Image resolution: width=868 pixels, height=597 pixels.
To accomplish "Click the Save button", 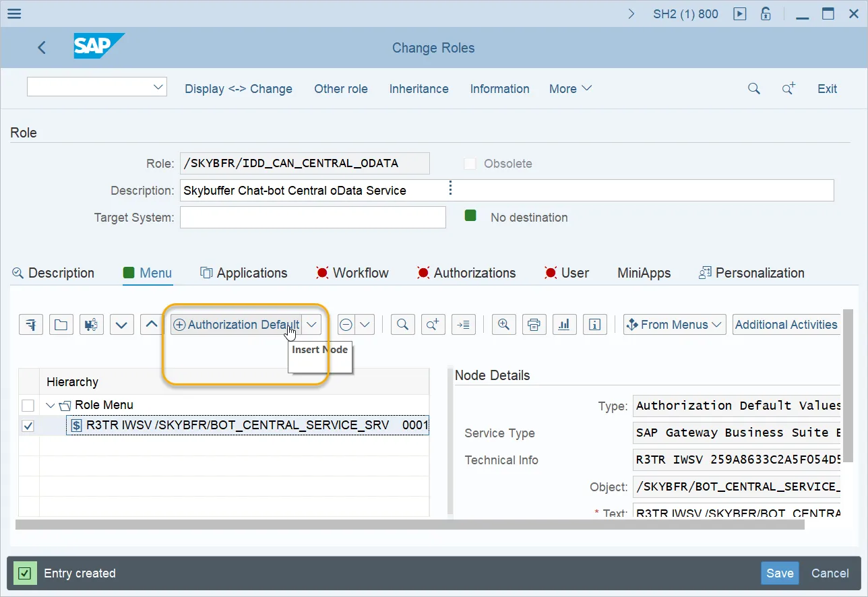I will pyautogui.click(x=780, y=573).
